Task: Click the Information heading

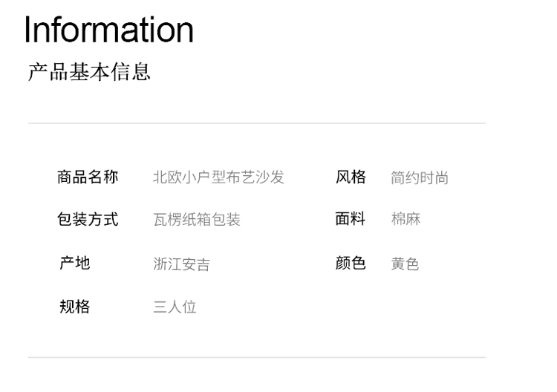Action: (x=109, y=30)
